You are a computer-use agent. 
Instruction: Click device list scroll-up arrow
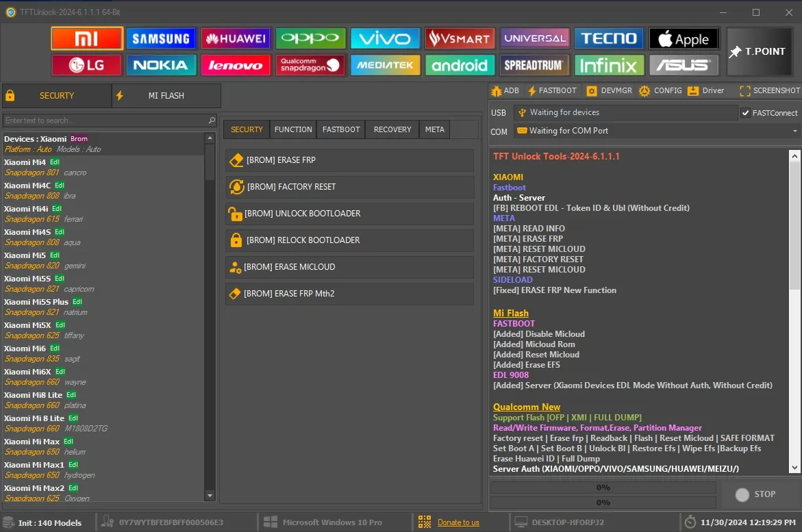(210, 138)
